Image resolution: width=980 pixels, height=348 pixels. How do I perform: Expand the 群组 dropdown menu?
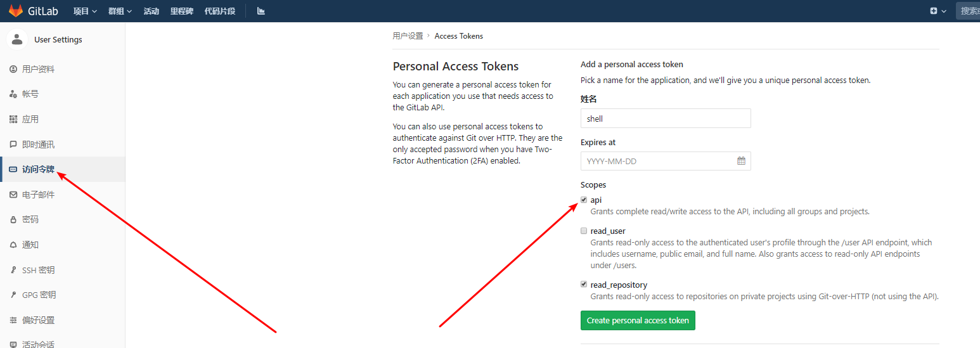click(x=120, y=11)
